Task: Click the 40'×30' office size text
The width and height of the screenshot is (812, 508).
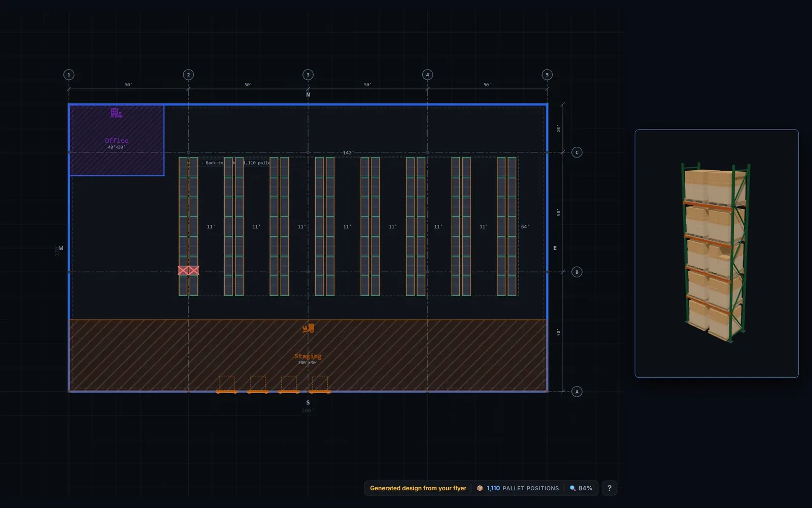Action: pos(117,147)
